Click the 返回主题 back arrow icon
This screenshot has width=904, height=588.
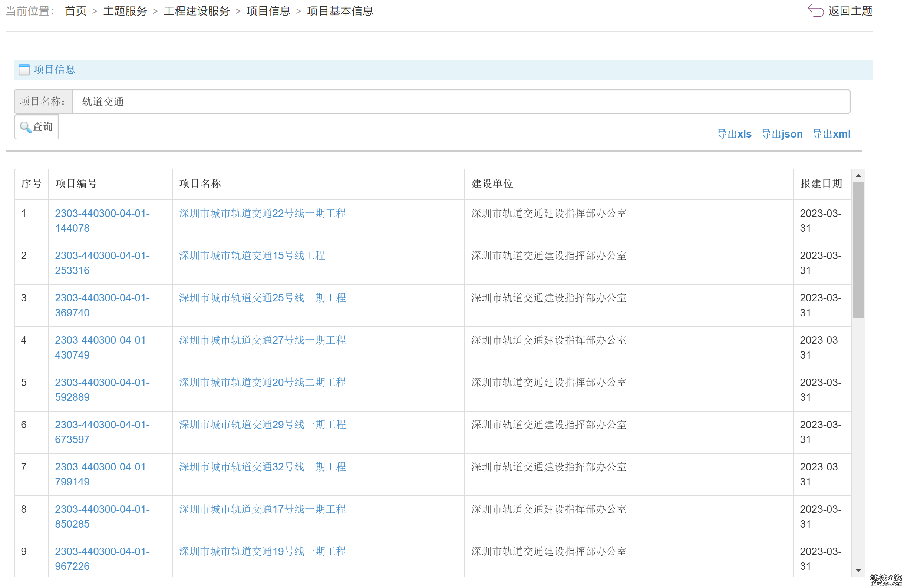[815, 10]
